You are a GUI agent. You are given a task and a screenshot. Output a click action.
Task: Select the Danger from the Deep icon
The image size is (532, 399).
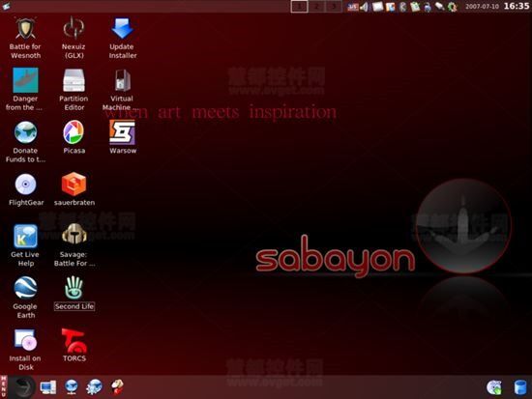pyautogui.click(x=25, y=80)
